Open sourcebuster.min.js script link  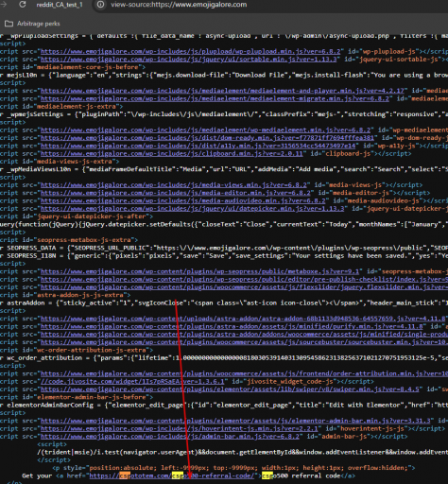click(244, 342)
